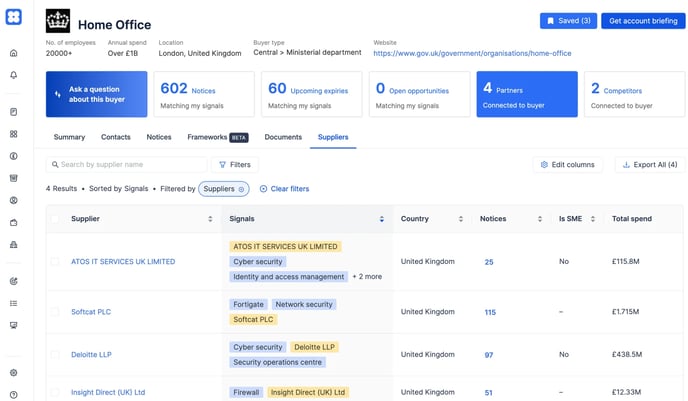The image size is (688, 401).
Task: Click the app logo in the sidebar
Action: coord(14,17)
